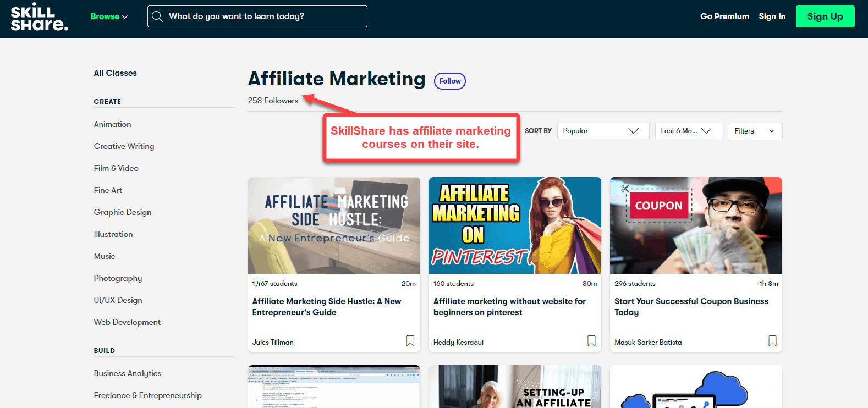Click the CREATE section heading
868x408 pixels.
point(107,102)
